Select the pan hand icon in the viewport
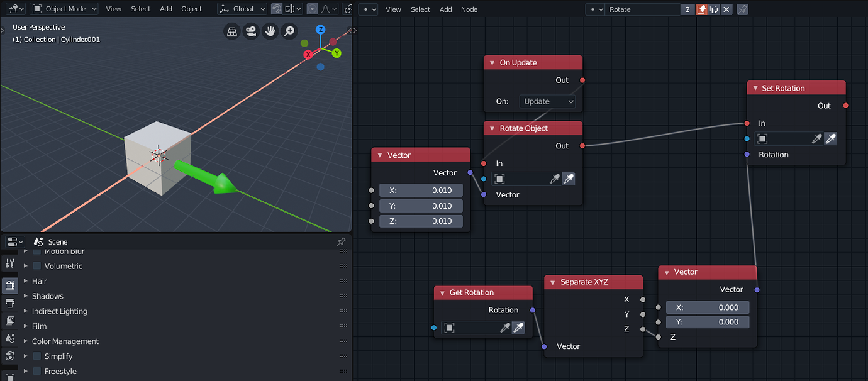 [x=270, y=31]
